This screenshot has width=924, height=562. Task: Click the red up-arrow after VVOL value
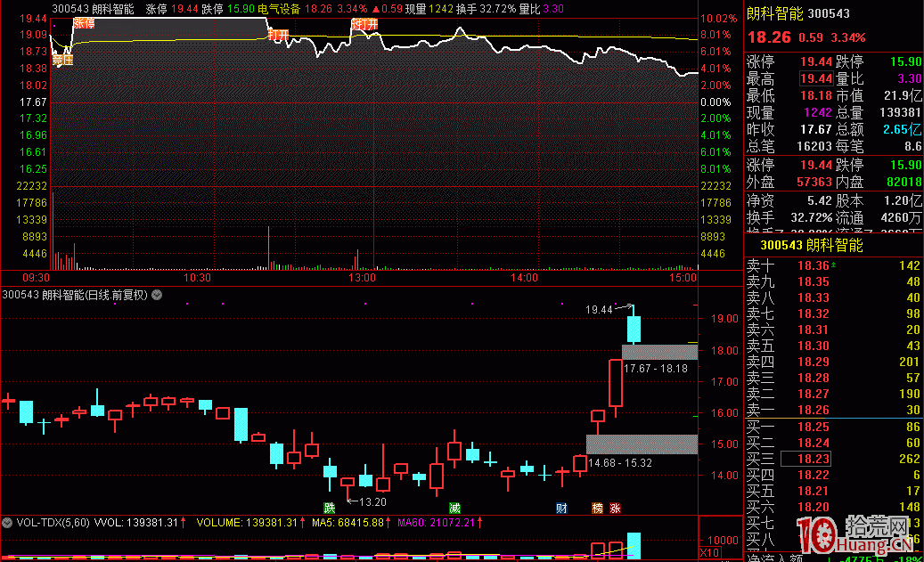pos(183,523)
